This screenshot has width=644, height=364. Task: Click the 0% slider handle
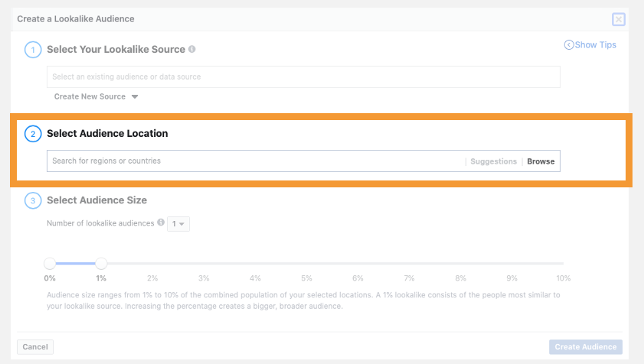coord(50,264)
